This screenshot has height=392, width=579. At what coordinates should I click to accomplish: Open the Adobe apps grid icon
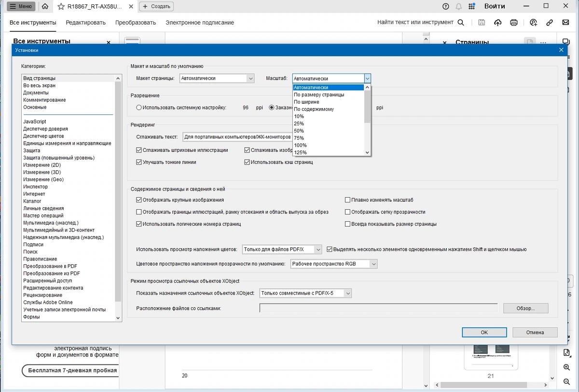tap(471, 6)
